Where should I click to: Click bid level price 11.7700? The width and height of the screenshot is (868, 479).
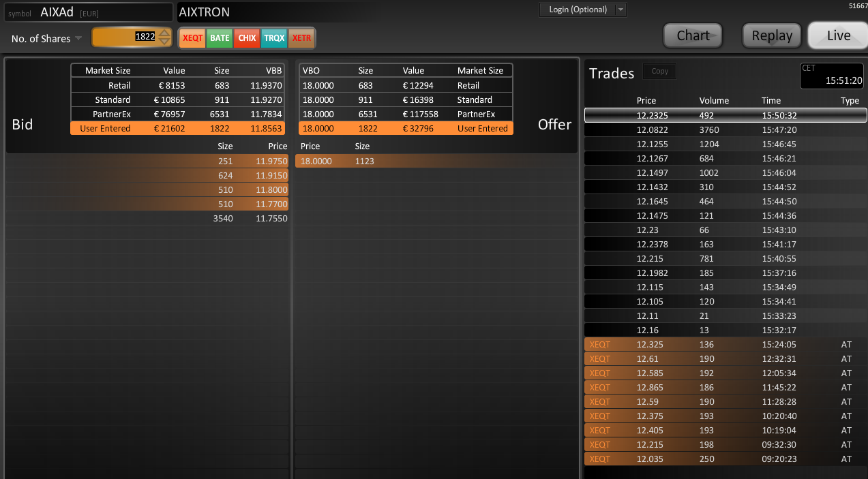click(271, 204)
